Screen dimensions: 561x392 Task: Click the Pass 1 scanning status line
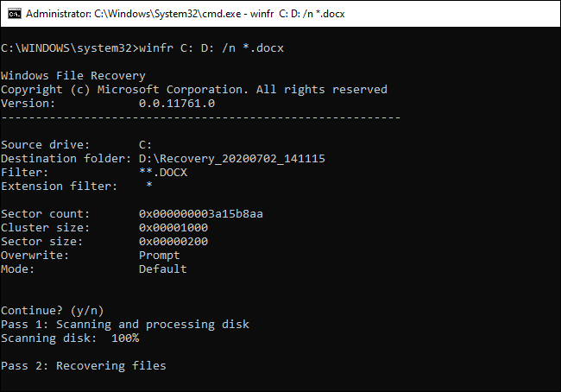(125, 324)
